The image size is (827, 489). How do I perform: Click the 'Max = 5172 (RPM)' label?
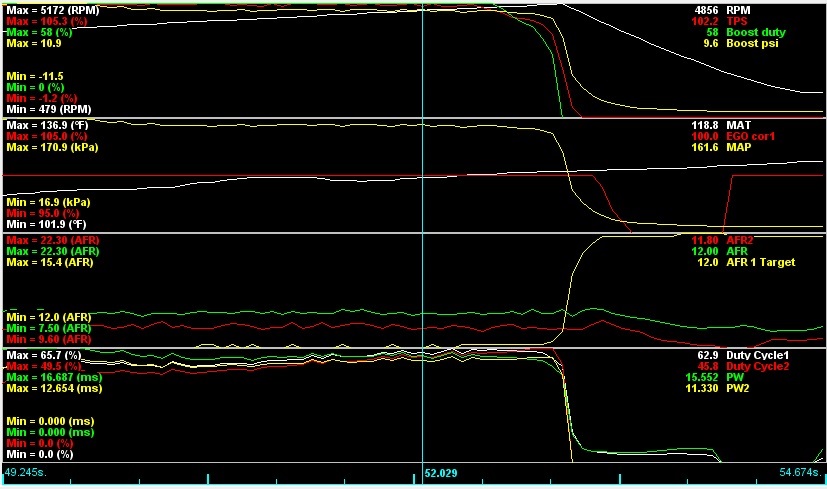pyautogui.click(x=53, y=10)
